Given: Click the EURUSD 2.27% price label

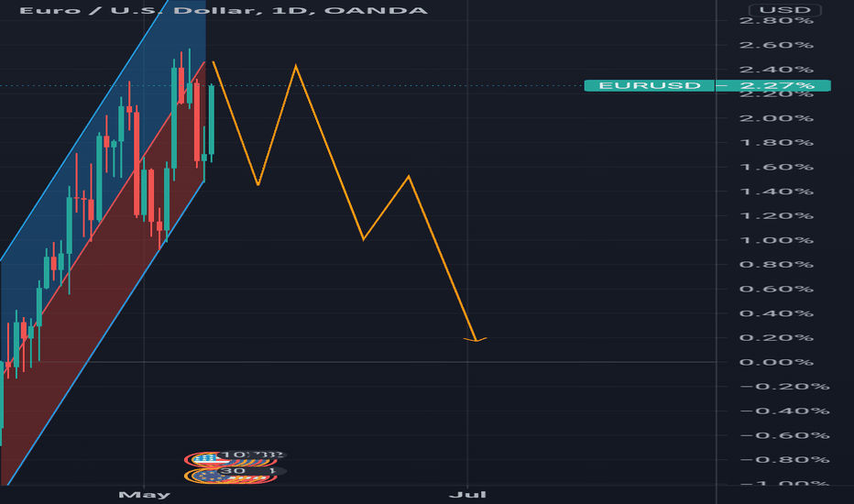Looking at the screenshot, I should (707, 85).
